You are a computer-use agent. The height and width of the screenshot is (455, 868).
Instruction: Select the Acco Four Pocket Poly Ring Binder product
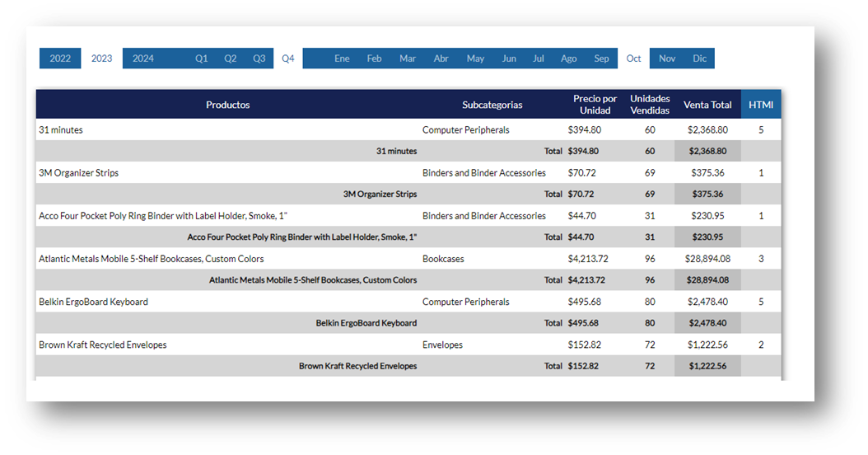pyautogui.click(x=163, y=216)
